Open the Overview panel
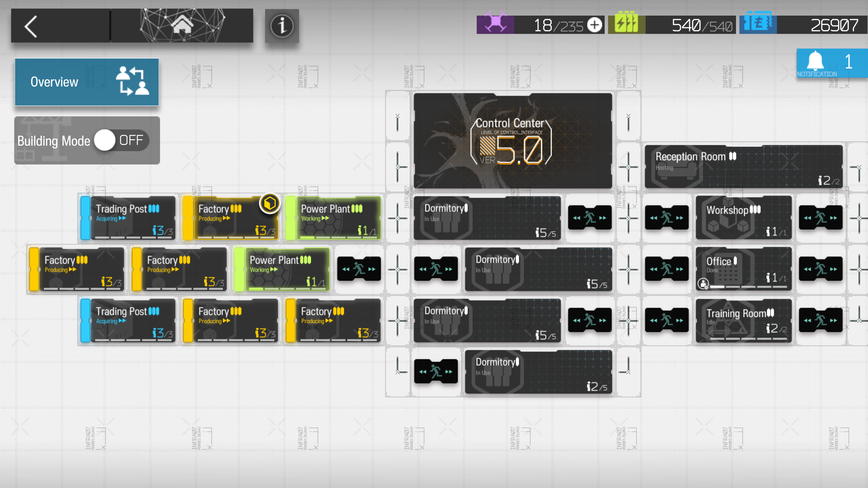This screenshot has height=488, width=868. (x=87, y=82)
